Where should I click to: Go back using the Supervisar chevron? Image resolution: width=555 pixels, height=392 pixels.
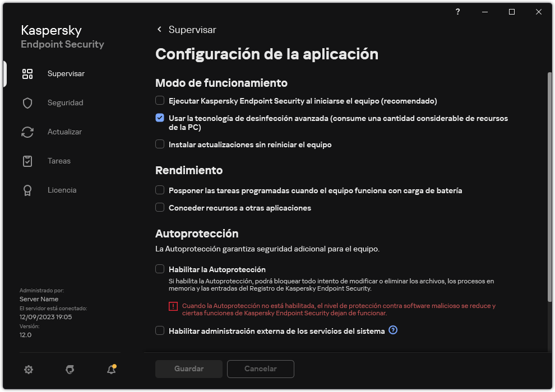(x=159, y=29)
